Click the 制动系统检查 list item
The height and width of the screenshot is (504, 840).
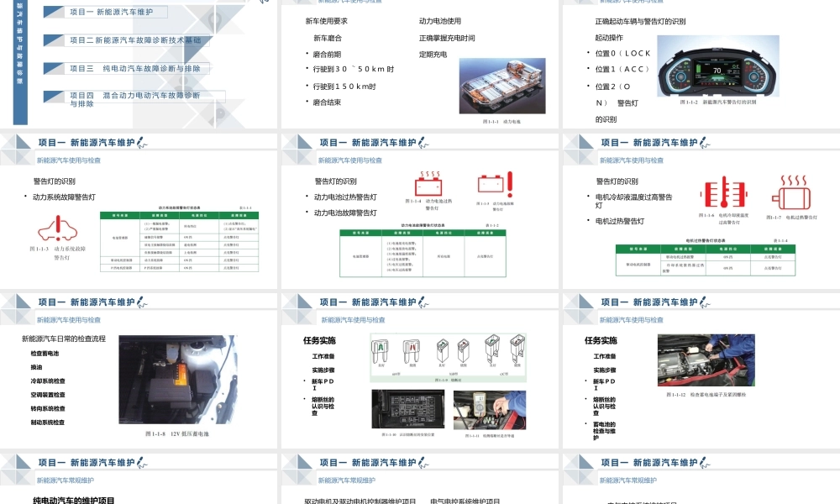click(x=48, y=423)
